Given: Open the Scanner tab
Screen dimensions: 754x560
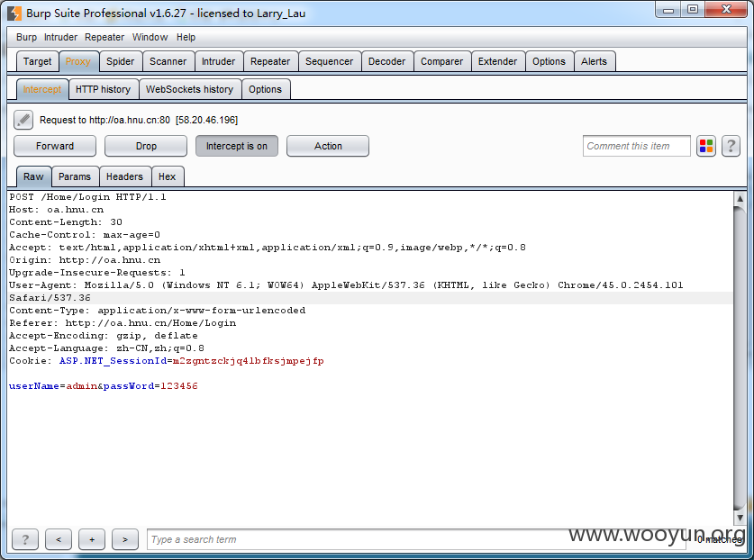Looking at the screenshot, I should click(168, 61).
